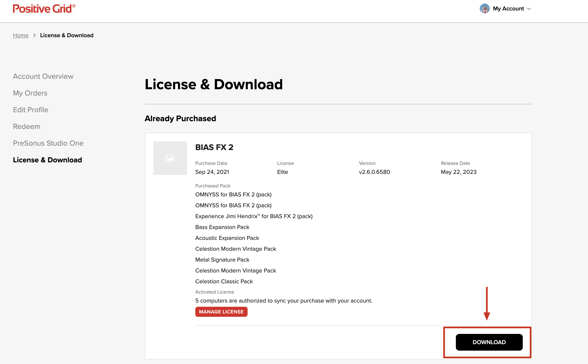Open the Edit Profile page
Screen dimensions: 588x364
pos(31,110)
